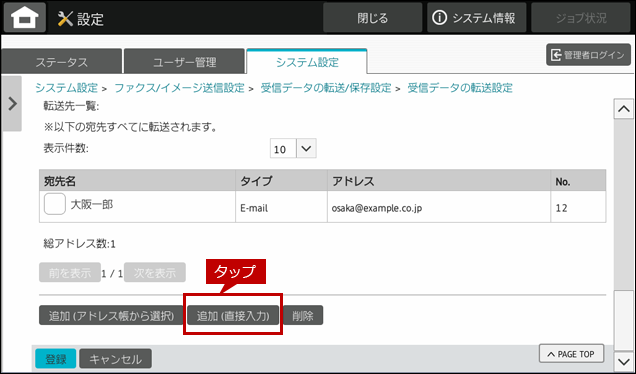Switch to the ステータス tab
Screen dimensions: 636x374
61,62
